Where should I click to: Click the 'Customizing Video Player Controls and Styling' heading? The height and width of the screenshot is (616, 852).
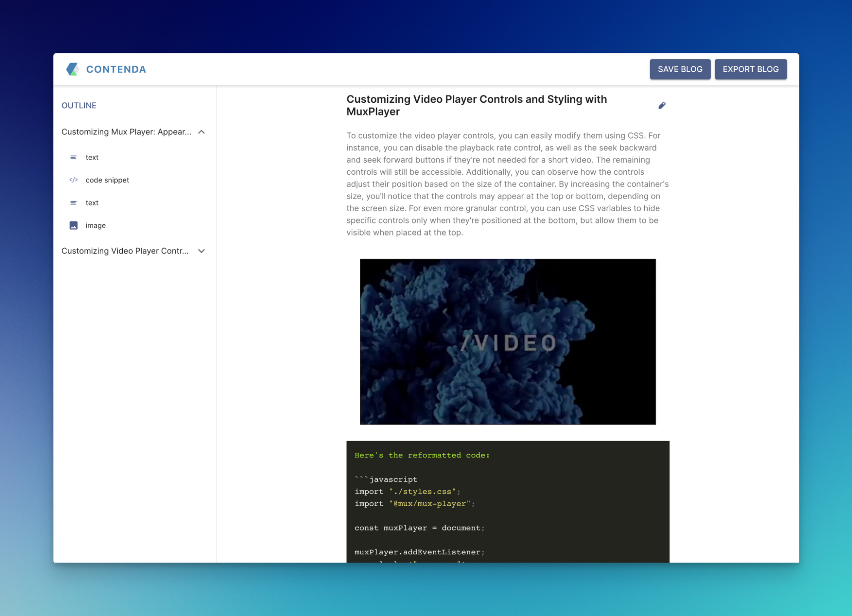point(476,106)
